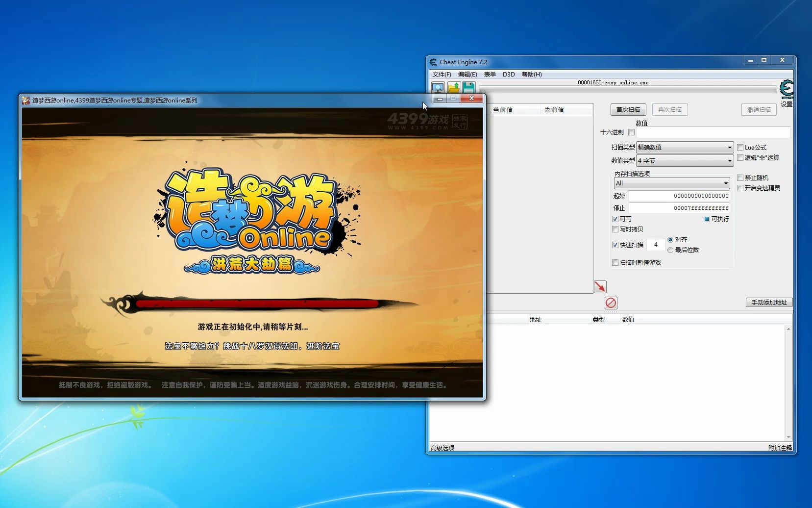Viewport: 812px width, 508px height.
Task: Open the 编辑(E) menu
Action: point(468,75)
